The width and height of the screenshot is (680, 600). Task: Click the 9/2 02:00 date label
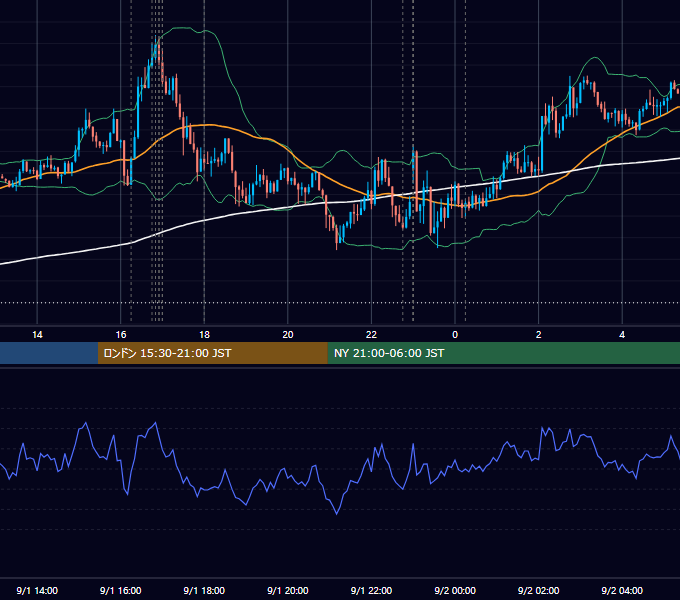539,590
